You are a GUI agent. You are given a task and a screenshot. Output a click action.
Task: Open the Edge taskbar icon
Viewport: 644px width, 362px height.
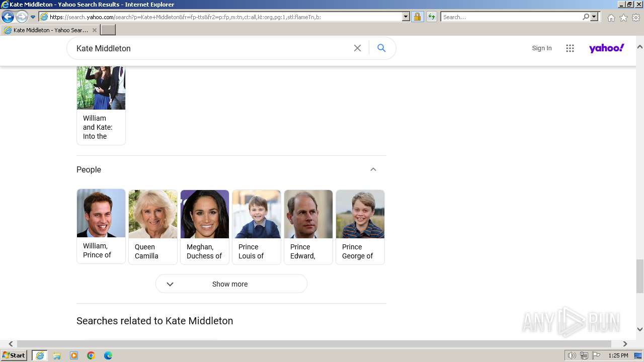coord(108,355)
